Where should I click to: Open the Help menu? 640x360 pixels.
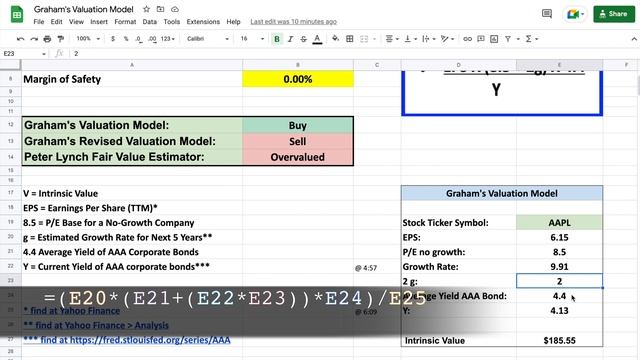click(x=233, y=22)
